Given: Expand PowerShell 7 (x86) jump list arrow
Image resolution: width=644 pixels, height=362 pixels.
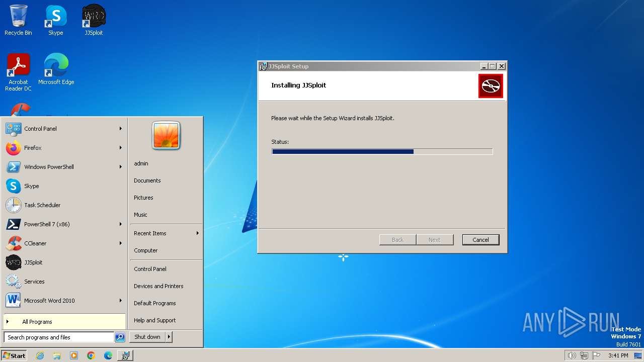Looking at the screenshot, I should click(121, 224).
